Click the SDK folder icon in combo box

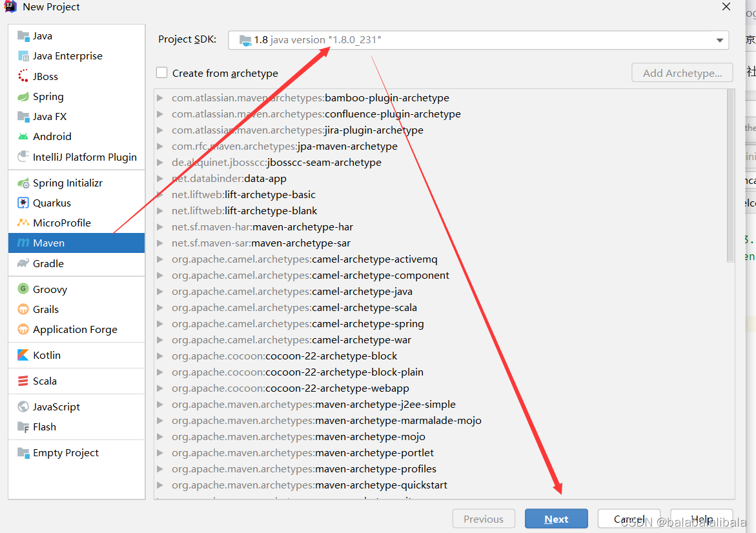coord(245,41)
